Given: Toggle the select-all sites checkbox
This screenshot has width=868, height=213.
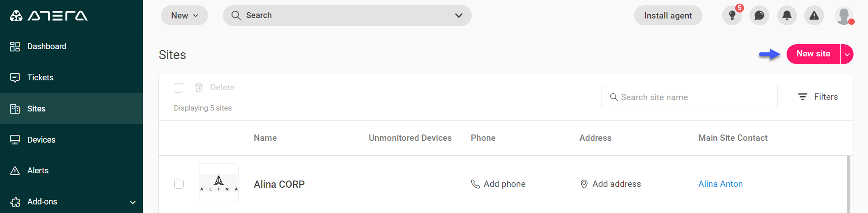Looking at the screenshot, I should (x=179, y=88).
